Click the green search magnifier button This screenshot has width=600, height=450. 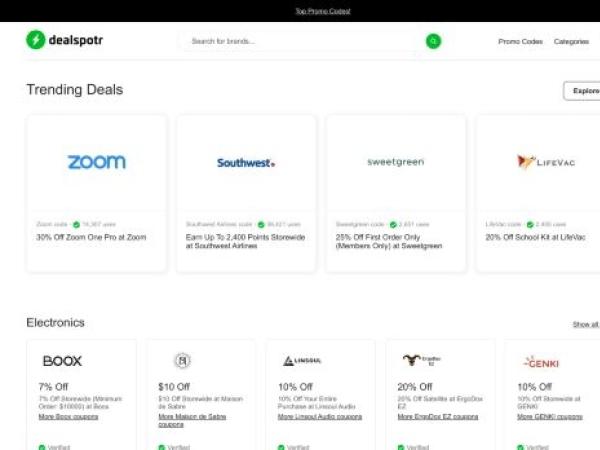pyautogui.click(x=433, y=41)
